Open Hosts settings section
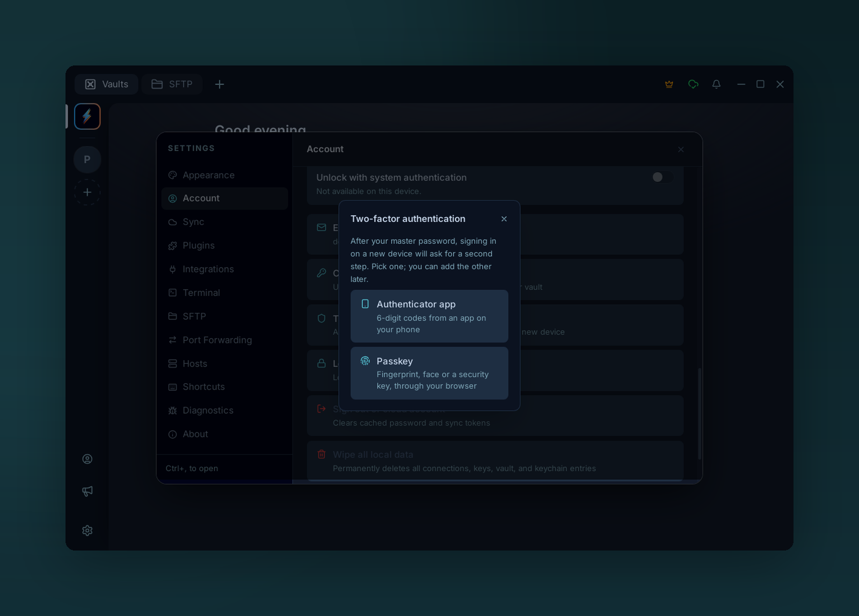The image size is (859, 616). pos(224,364)
